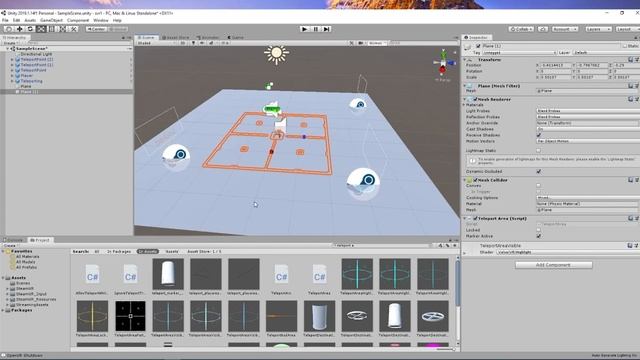Click the Add Component button

pos(553,265)
